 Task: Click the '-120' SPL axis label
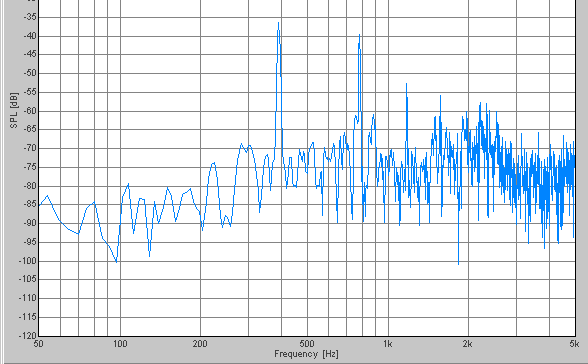click(28, 336)
